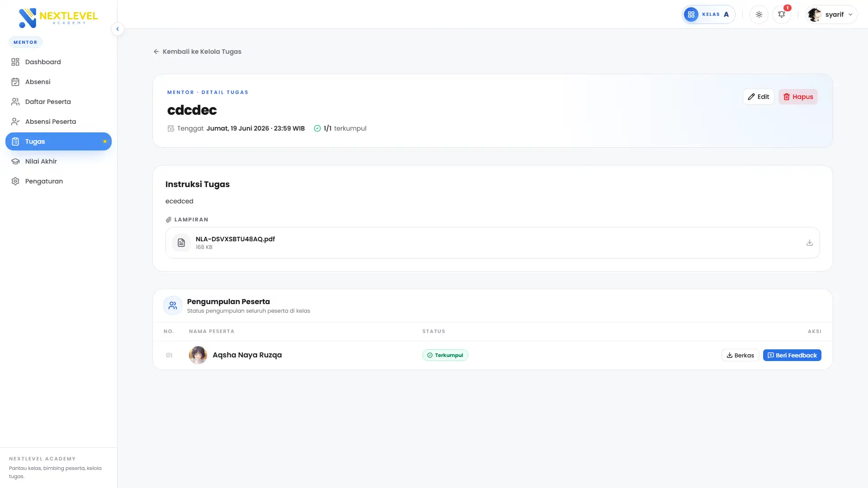Click the NAMA PESERTA column header
The width and height of the screenshot is (868, 488).
click(212, 331)
